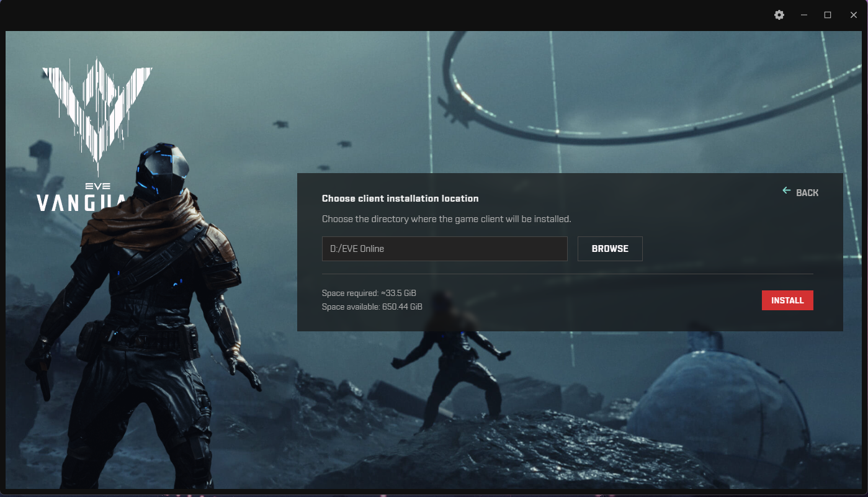This screenshot has width=868, height=497.
Task: Click the 'Choose client installation location' heading
Action: 400,199
